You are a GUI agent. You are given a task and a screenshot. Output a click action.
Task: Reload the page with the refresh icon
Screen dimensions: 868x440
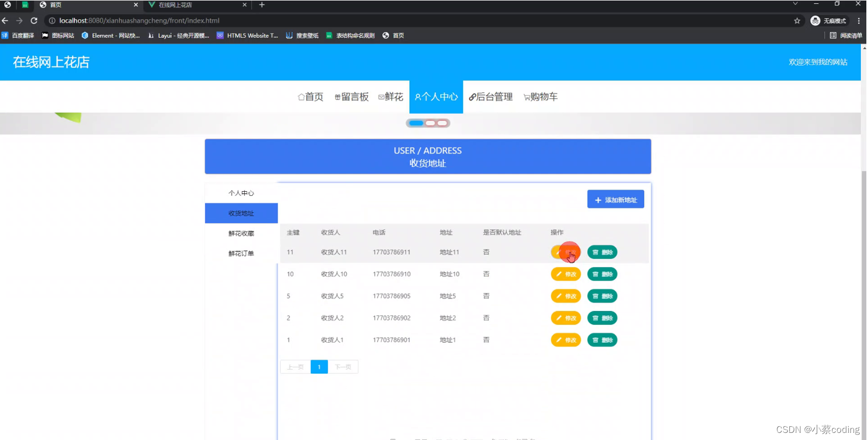[x=34, y=21]
